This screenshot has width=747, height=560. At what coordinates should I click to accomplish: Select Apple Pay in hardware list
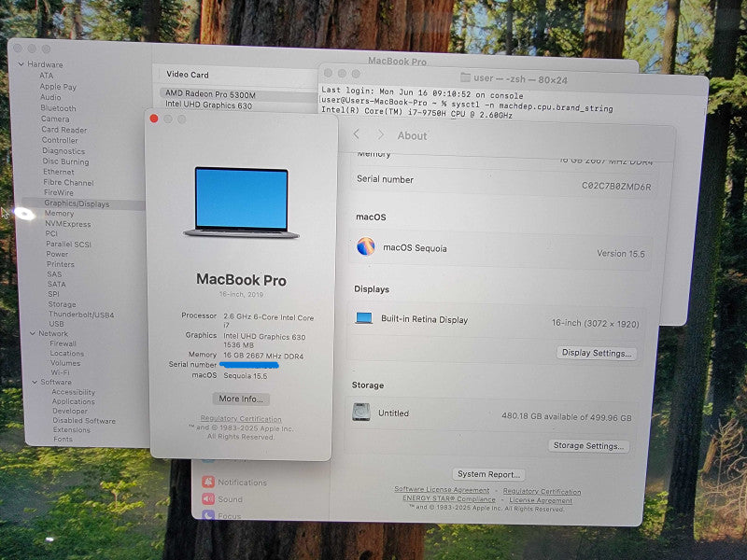click(58, 87)
